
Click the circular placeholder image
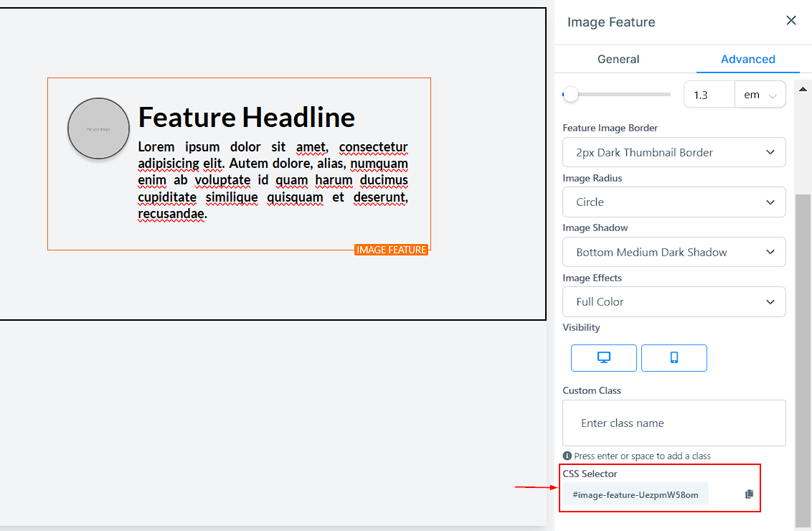pyautogui.click(x=98, y=129)
